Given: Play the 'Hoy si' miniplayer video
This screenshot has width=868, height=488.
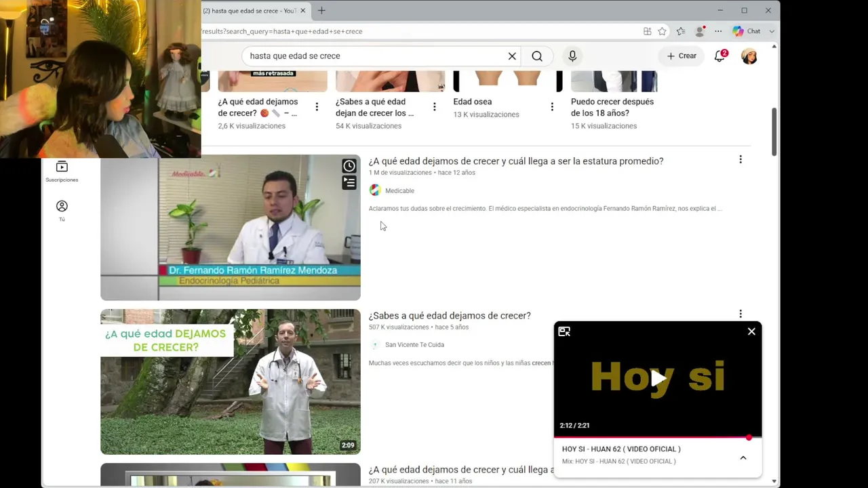Looking at the screenshot, I should (658, 379).
